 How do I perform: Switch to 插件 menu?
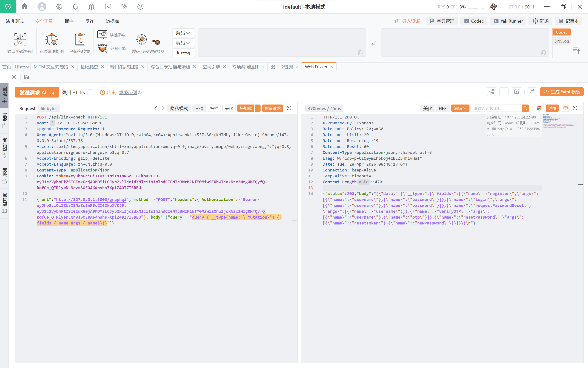coord(69,21)
